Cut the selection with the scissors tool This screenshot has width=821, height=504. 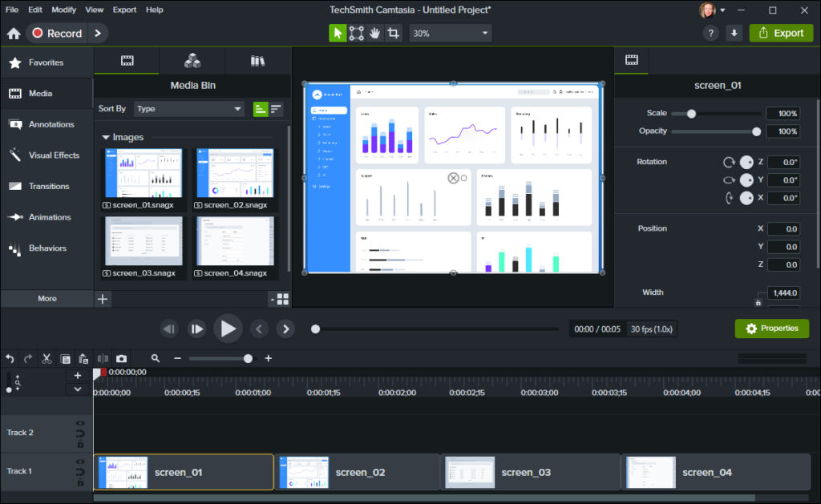tap(45, 358)
